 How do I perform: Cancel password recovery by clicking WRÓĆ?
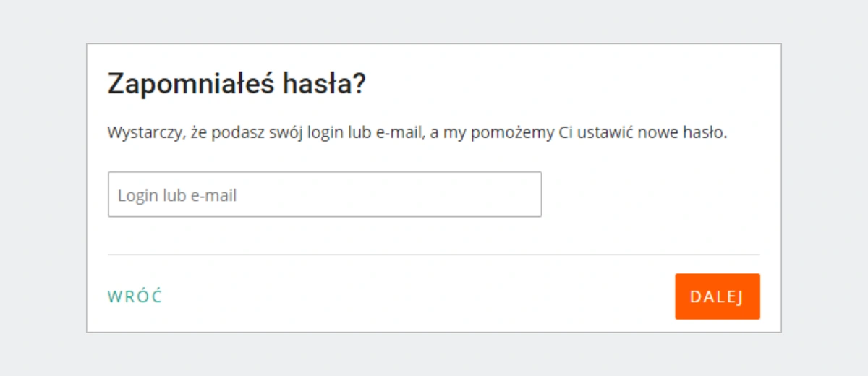[x=135, y=296]
